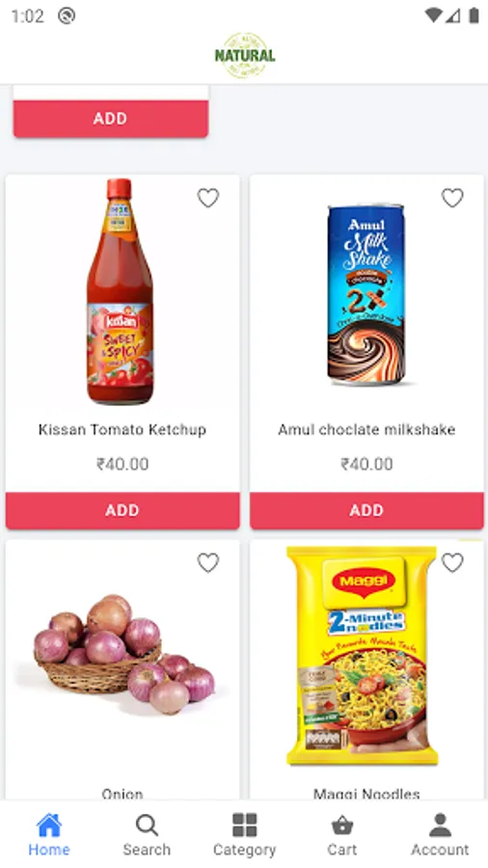488x868 pixels.
Task: Open Amul choclate milkshake product title
Action: coord(366,429)
